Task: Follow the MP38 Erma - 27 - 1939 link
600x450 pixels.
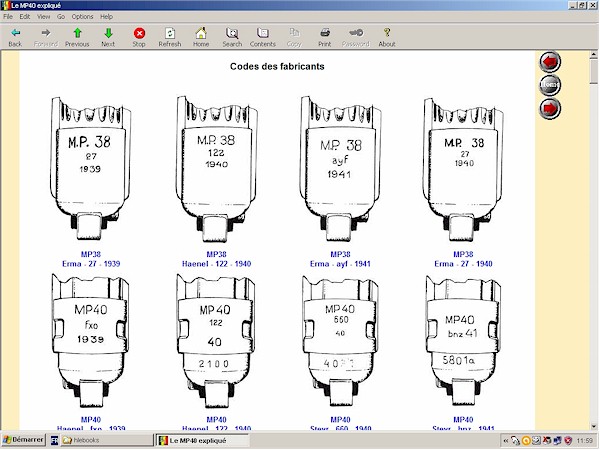Action: coord(91,259)
